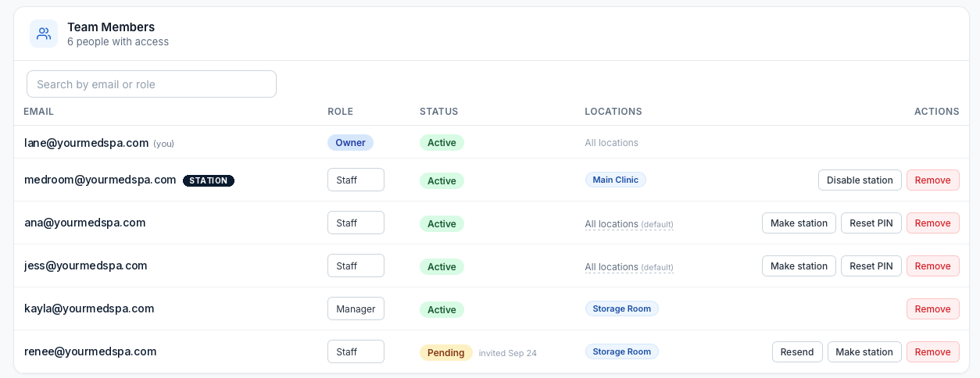Open role dropdown for ana@yourmedspa.com
This screenshot has width=980, height=378.
pyautogui.click(x=356, y=223)
